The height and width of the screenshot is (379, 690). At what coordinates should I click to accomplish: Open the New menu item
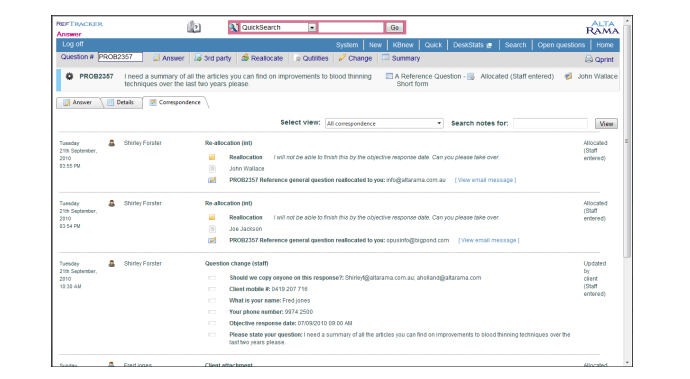point(375,45)
